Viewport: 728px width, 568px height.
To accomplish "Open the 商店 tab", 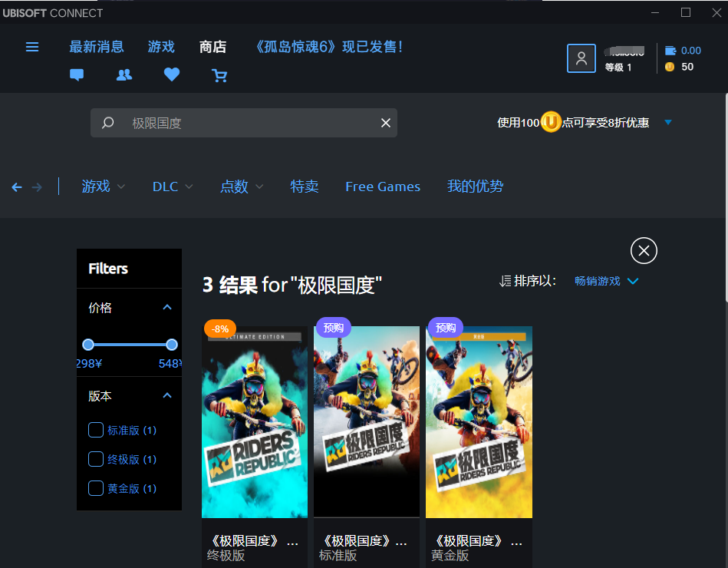I will pos(212,47).
